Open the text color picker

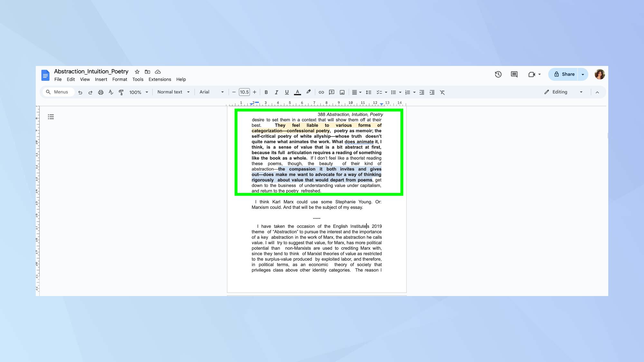(298, 92)
